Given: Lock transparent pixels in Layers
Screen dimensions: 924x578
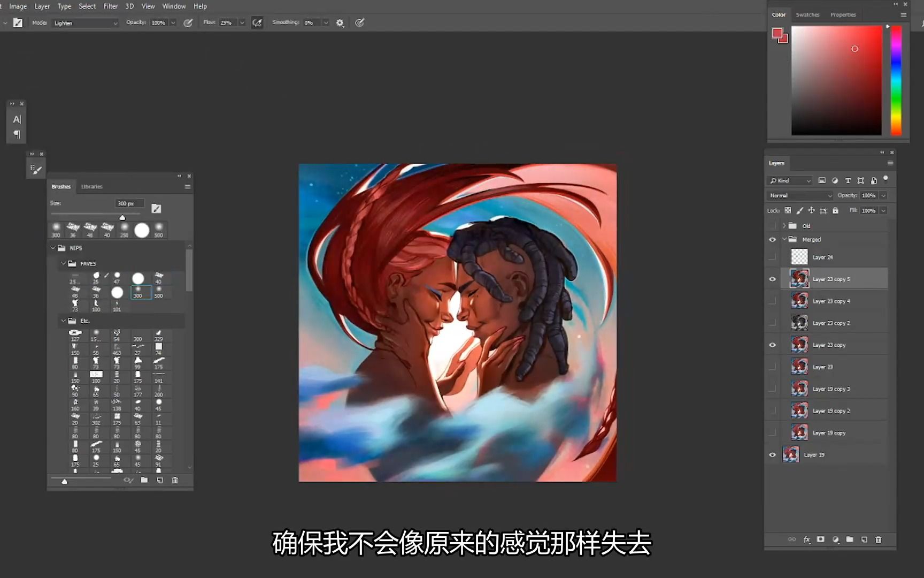Looking at the screenshot, I should tap(788, 210).
